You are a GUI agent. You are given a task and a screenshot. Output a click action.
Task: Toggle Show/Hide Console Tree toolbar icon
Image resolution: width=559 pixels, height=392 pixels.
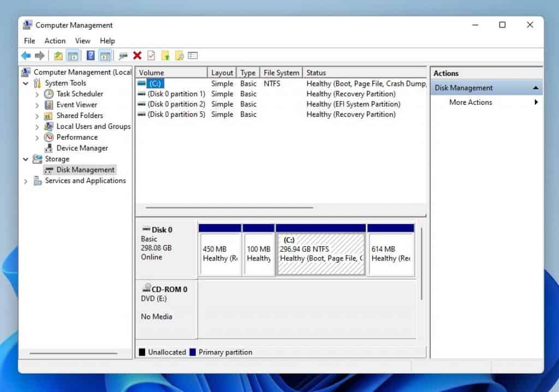click(x=73, y=56)
